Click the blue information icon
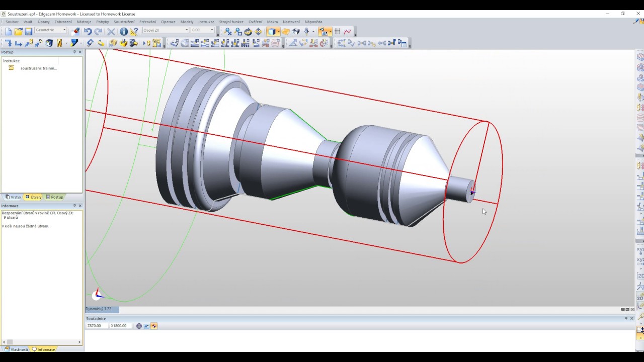 click(x=124, y=31)
